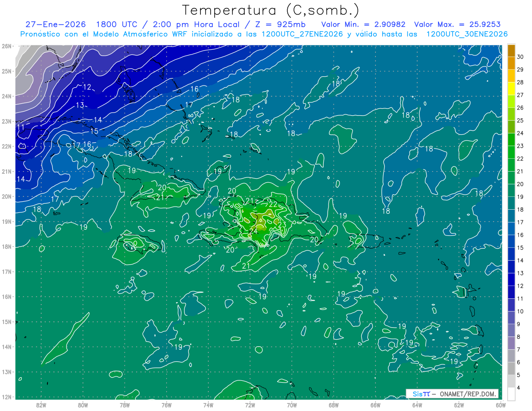Click the 'Valor Min. = 2.90982' readout
Image resolution: width=532 pixels, height=411 pixels.
[364, 24]
